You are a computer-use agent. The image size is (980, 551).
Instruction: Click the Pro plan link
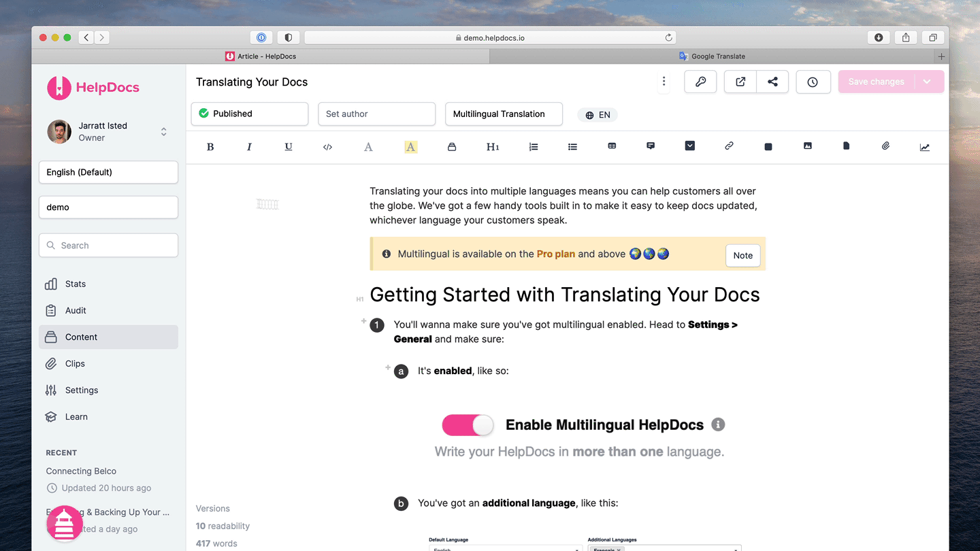(x=555, y=254)
